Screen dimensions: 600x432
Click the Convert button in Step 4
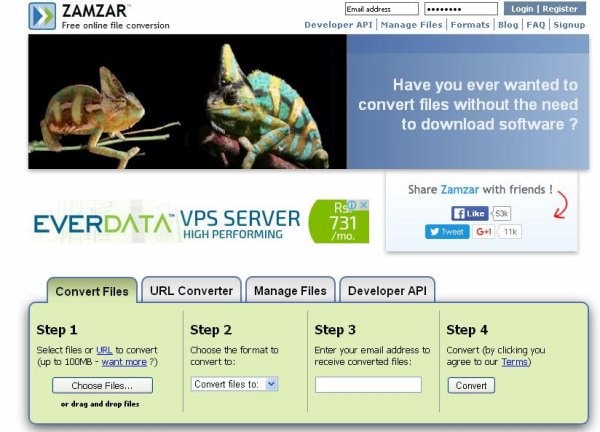tap(471, 386)
